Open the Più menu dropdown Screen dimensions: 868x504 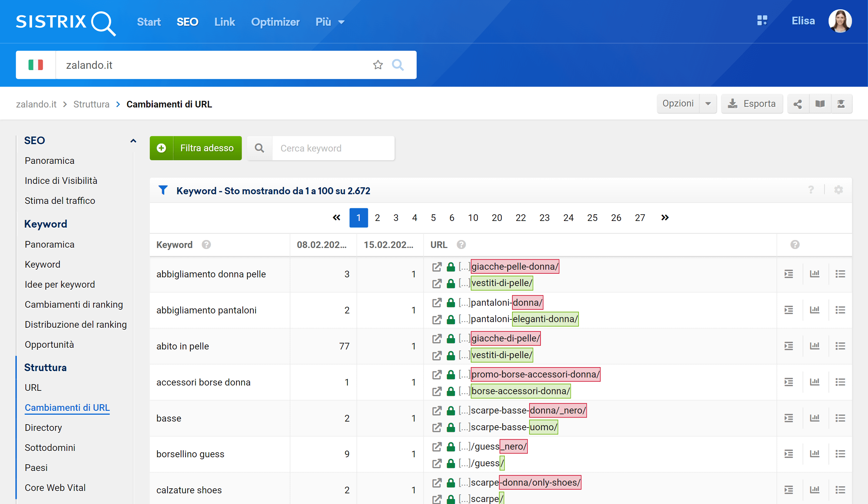pos(330,22)
